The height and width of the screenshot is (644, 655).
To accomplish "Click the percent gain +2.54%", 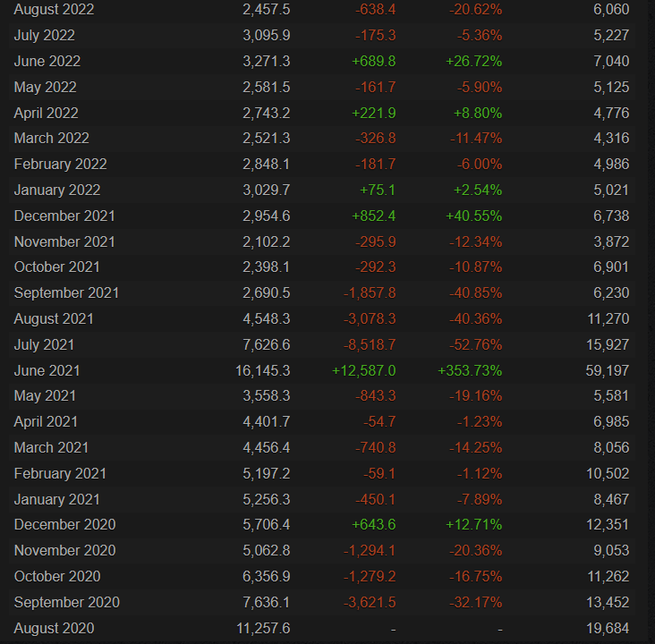I will [478, 190].
